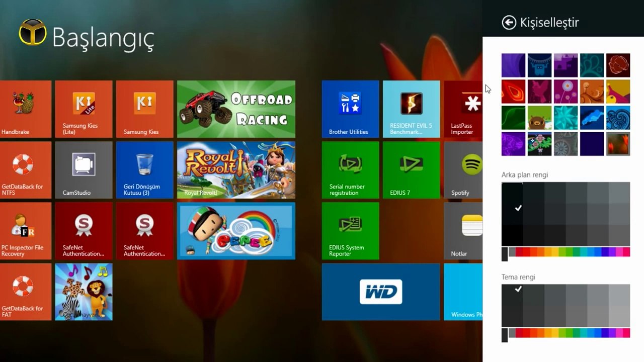Select checked dark shade under Tema rengi
The width and height of the screenshot is (644, 362).
click(512, 295)
